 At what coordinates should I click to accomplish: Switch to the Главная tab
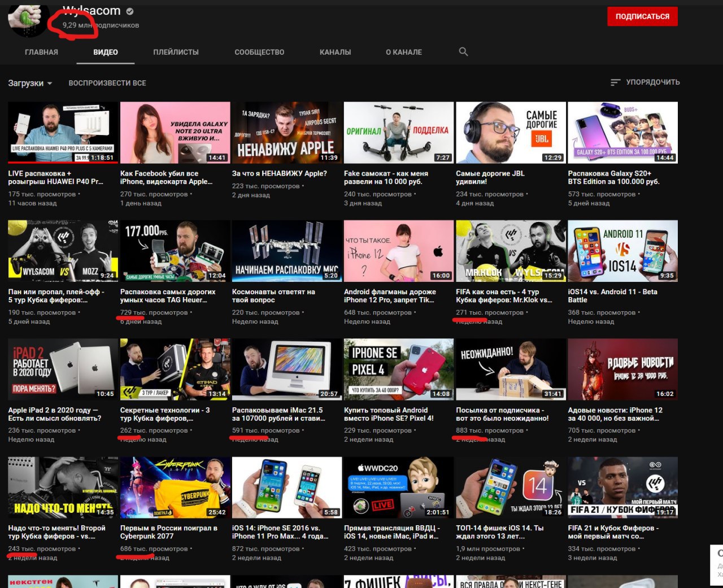pyautogui.click(x=41, y=52)
